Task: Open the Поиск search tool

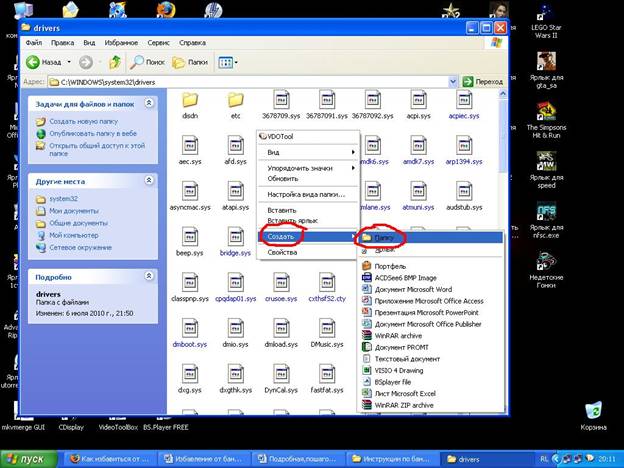Action: pyautogui.click(x=147, y=62)
